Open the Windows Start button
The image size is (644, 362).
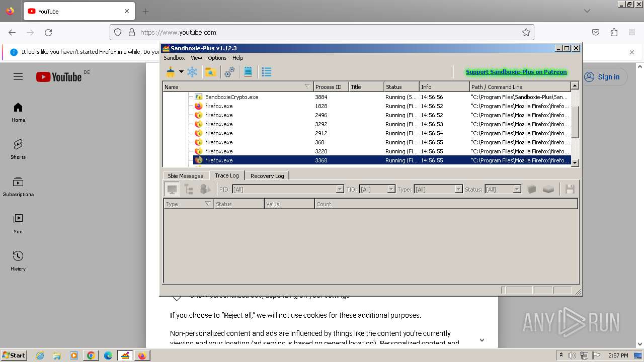click(14, 355)
